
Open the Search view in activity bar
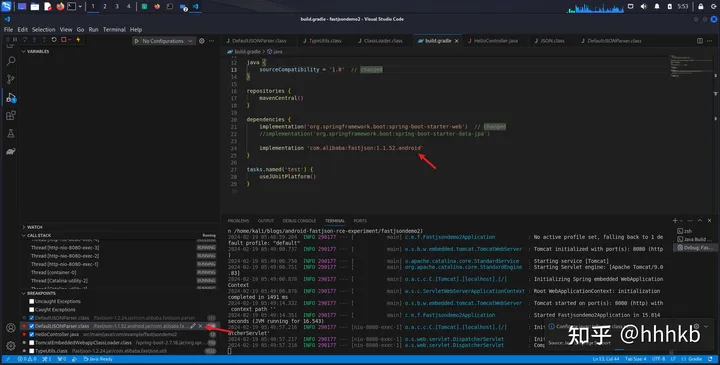click(x=11, y=61)
